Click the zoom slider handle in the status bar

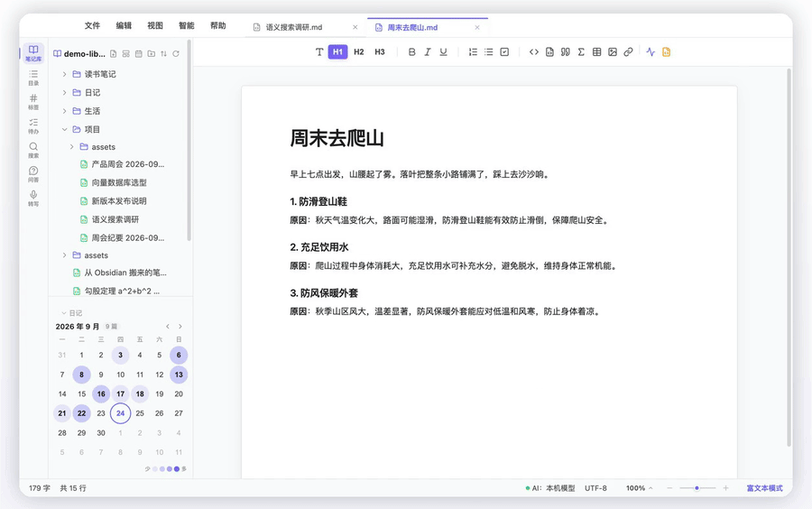tap(697, 488)
